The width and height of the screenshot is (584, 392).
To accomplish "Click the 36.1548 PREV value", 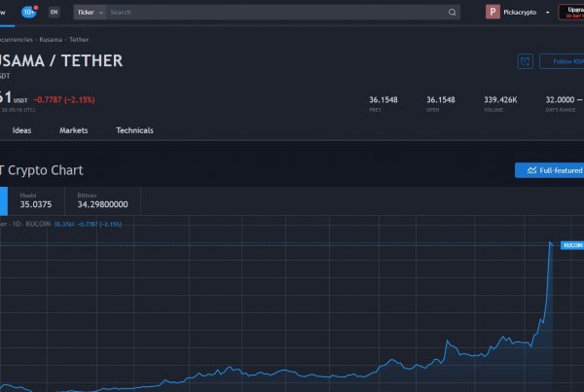I will (383, 100).
